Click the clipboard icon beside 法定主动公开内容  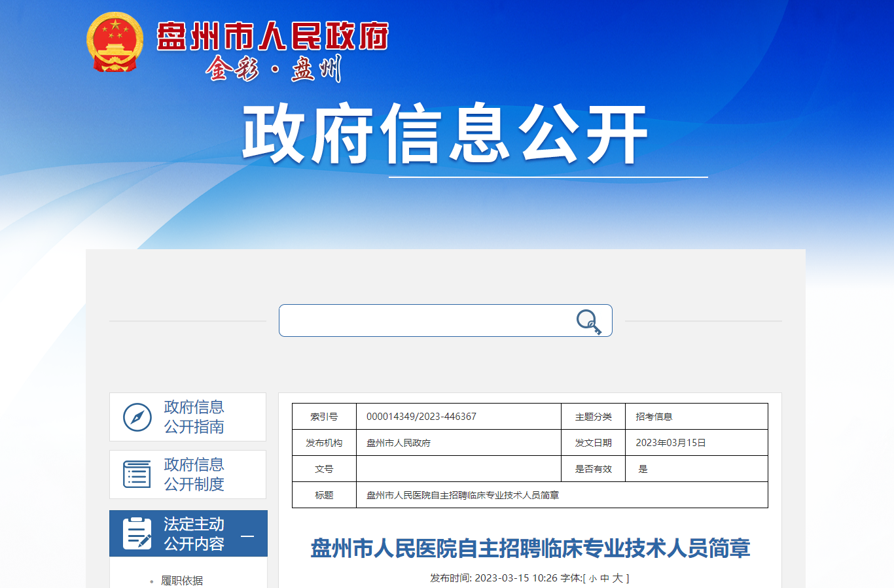coord(137,534)
